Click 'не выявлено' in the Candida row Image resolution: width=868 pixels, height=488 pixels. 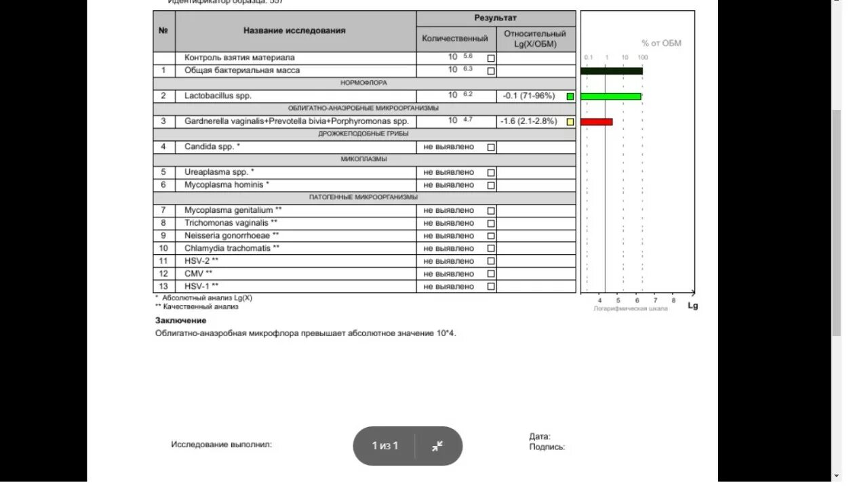tap(449, 146)
